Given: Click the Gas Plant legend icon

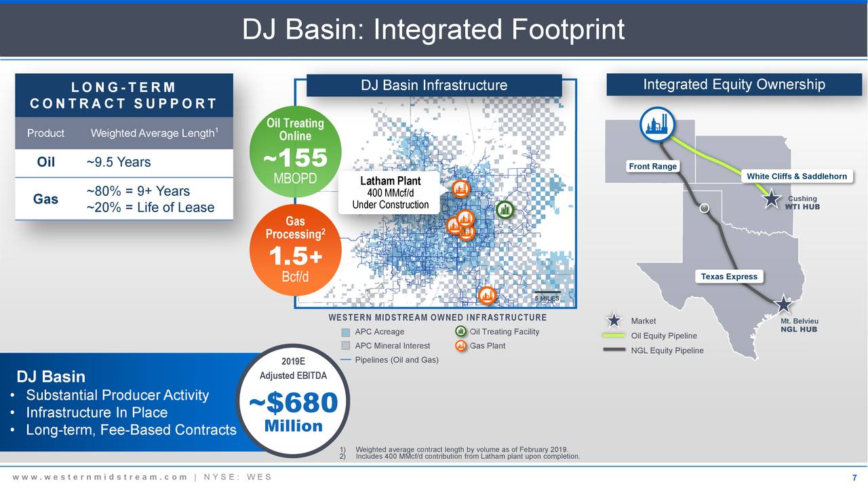Looking at the screenshot, I should pyautogui.click(x=461, y=346).
